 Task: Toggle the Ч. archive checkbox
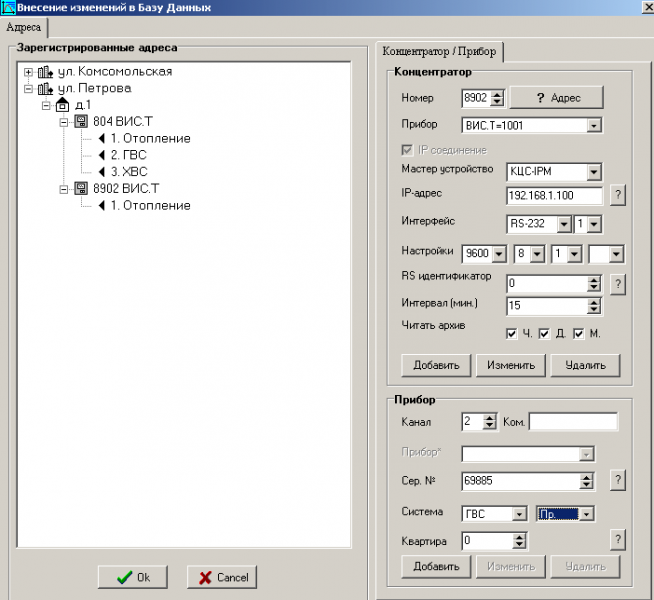coord(511,334)
